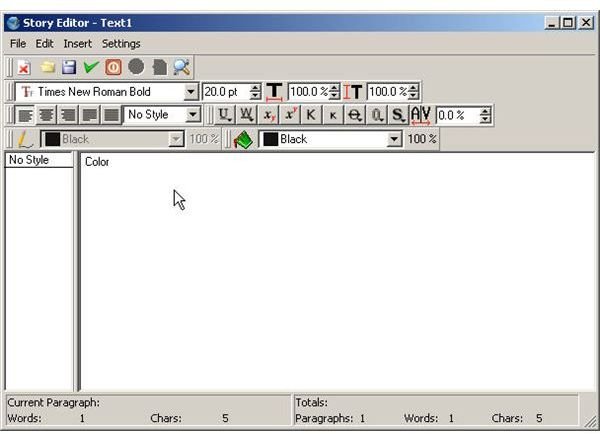Align text right

pyautogui.click(x=68, y=115)
